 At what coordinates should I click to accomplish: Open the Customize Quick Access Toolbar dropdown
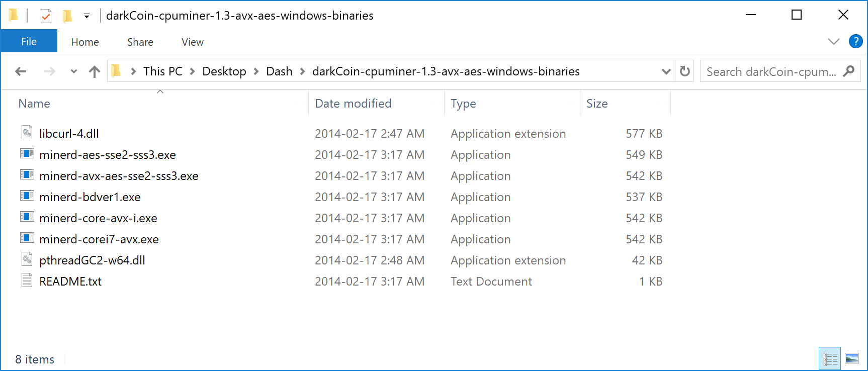pos(86,16)
